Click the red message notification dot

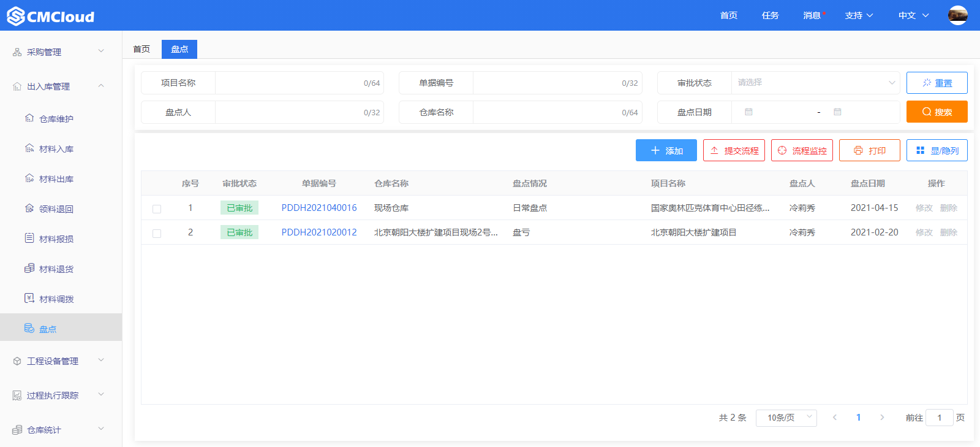tap(824, 13)
